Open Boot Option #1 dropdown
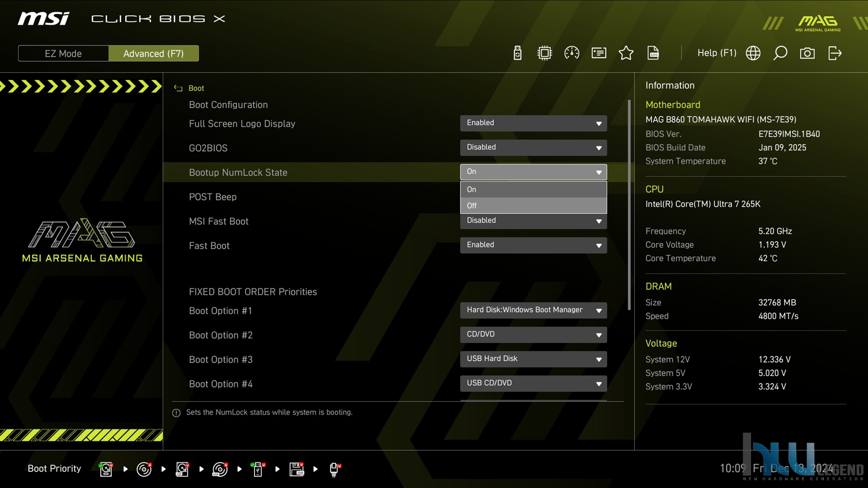Image resolution: width=868 pixels, height=488 pixels. [x=533, y=310]
